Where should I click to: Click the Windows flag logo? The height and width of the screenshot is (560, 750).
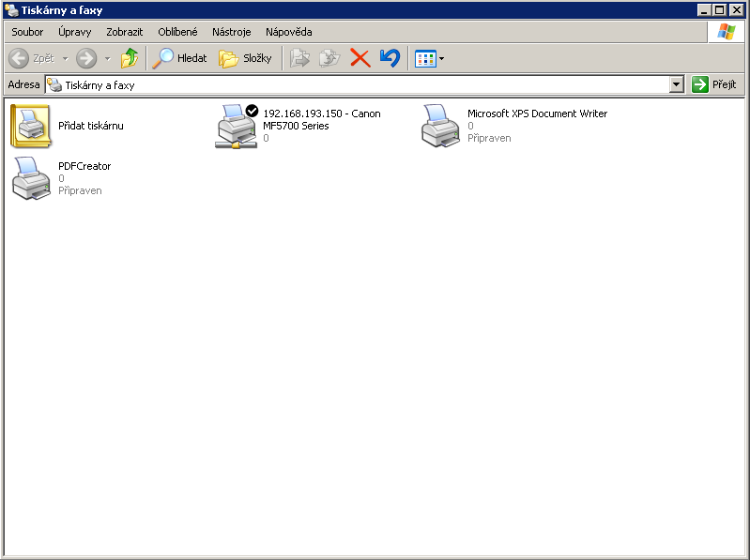[x=727, y=32]
